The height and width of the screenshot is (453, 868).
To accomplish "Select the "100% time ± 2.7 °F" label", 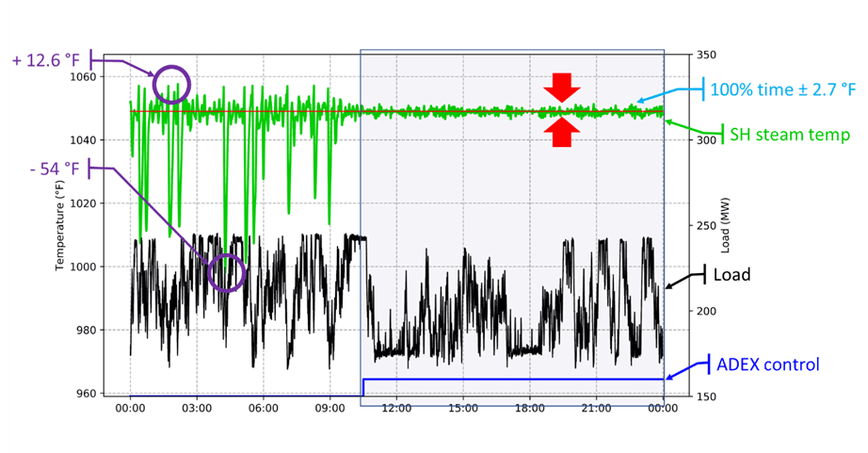I will coord(782,89).
